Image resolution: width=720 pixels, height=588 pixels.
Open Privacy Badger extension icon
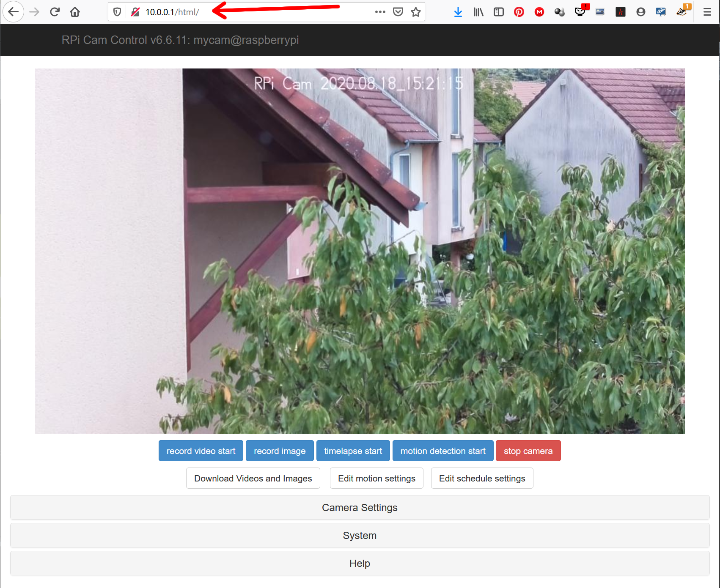click(682, 11)
